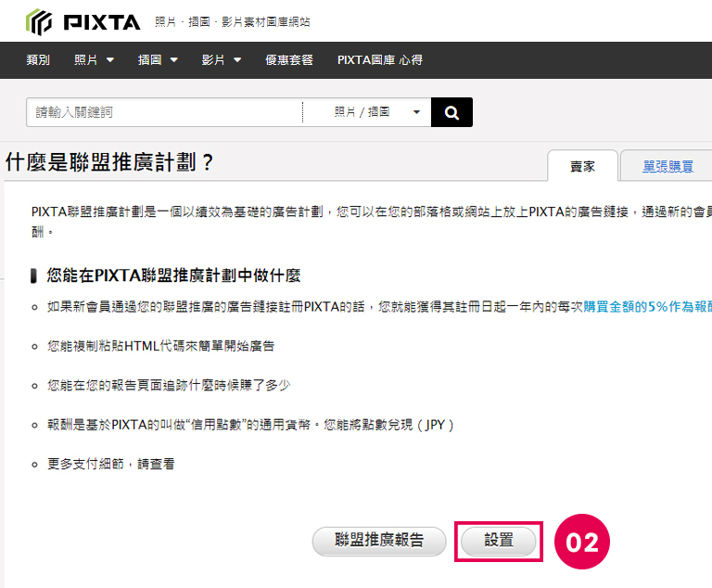Click the 設置 button

pos(499,541)
